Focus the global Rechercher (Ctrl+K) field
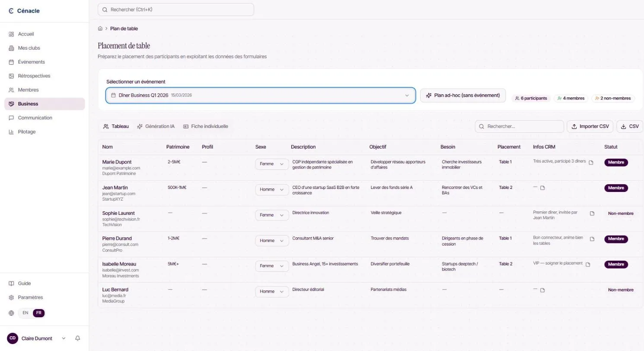 click(176, 10)
